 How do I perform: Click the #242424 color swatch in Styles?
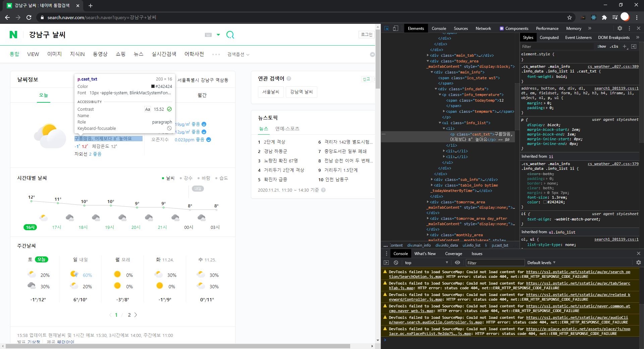point(545,202)
